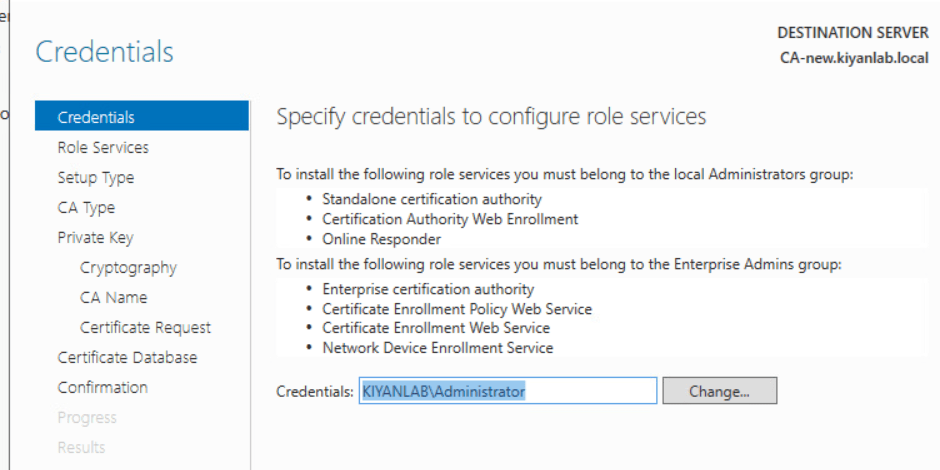Navigate to the CA Type step
940x470 pixels.
click(86, 207)
